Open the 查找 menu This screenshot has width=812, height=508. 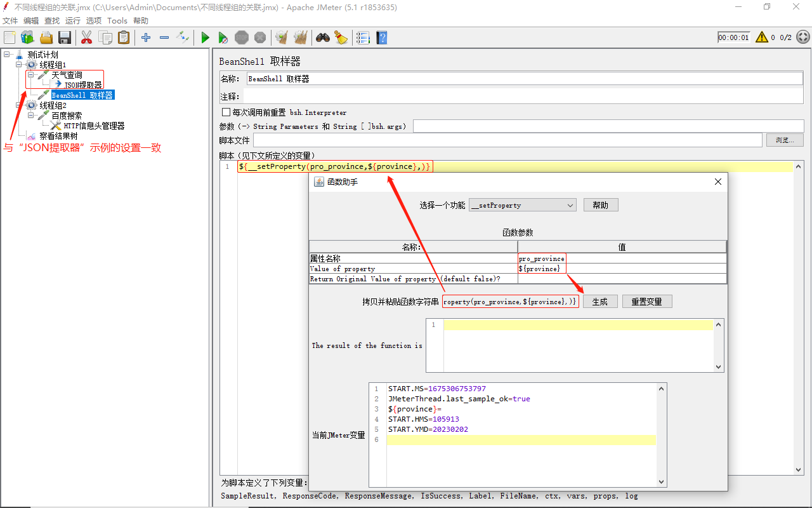pyautogui.click(x=52, y=20)
